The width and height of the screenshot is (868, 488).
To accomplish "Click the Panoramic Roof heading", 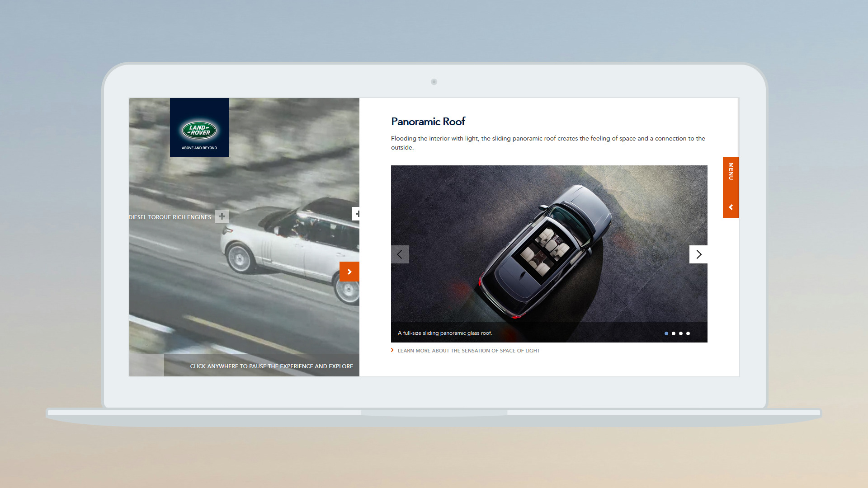I will 428,122.
